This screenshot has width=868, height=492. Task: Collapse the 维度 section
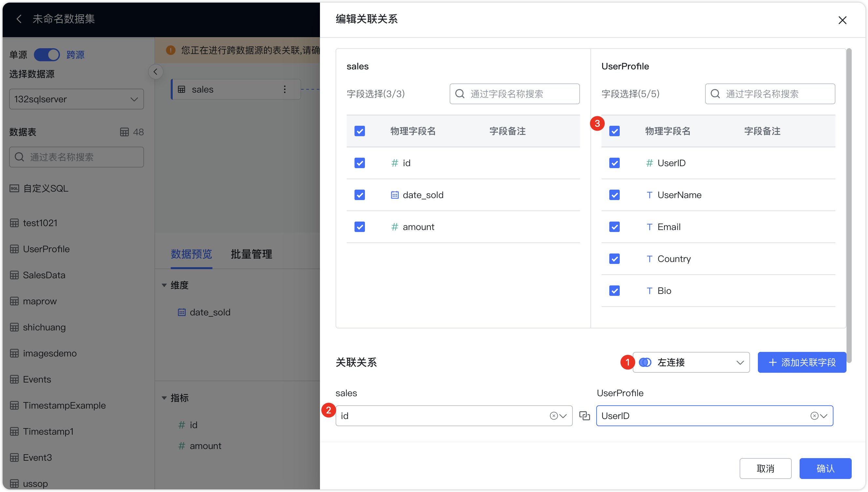[164, 285]
